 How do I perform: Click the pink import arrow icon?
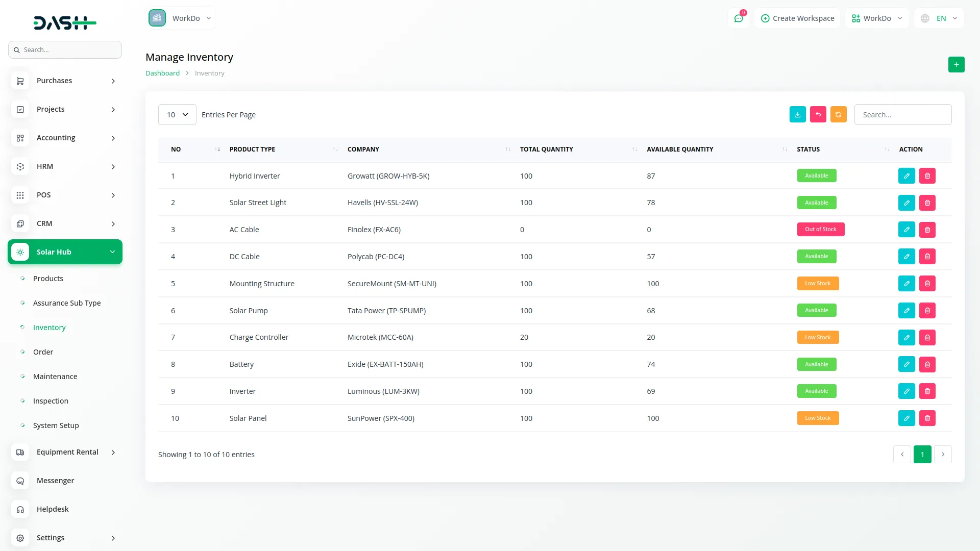pos(818,114)
